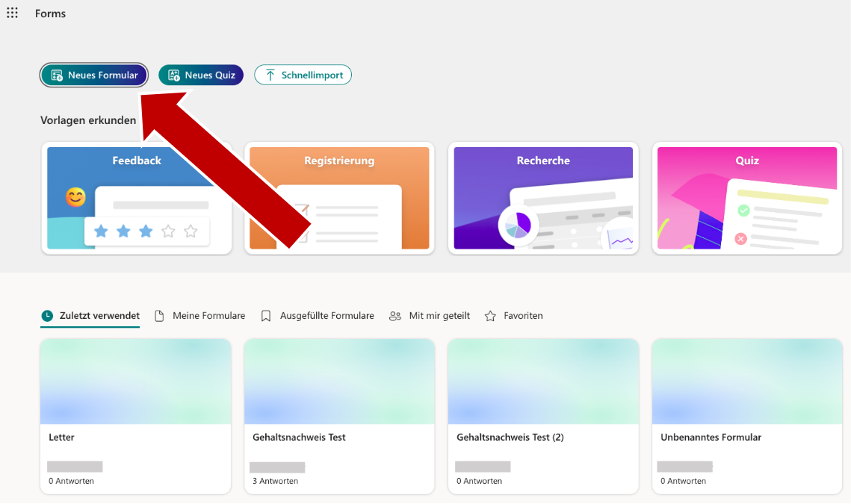Click the upload arrow icon in Schnellimport

(x=270, y=75)
